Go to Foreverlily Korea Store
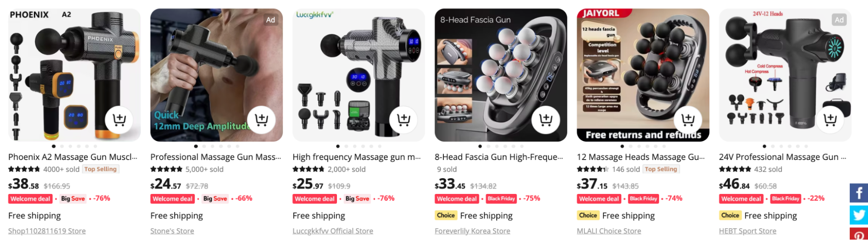The width and height of the screenshot is (868, 240). click(x=472, y=231)
